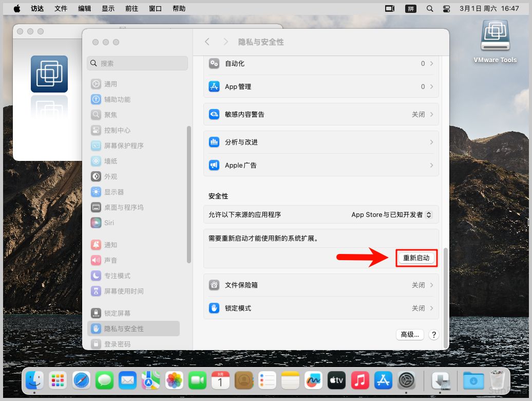
Task: Open the 允许以下来源的应用程序 source dropdown
Action: pos(391,215)
